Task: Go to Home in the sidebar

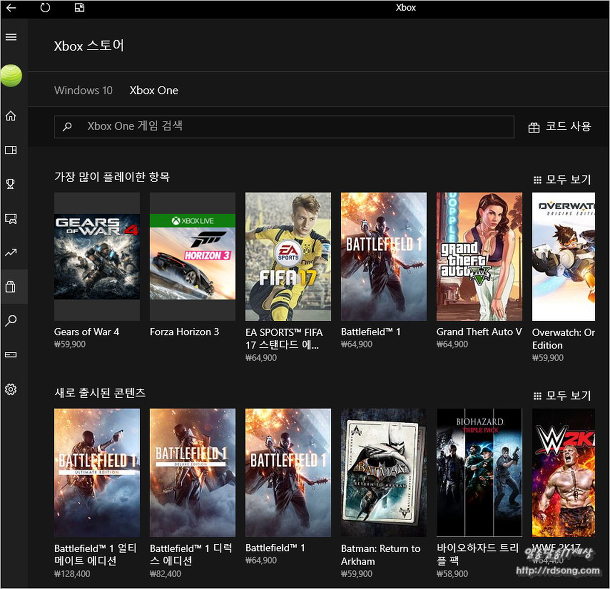Action: (11, 116)
